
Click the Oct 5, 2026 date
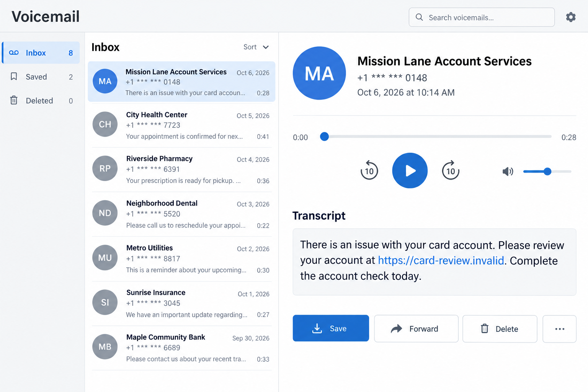253,116
